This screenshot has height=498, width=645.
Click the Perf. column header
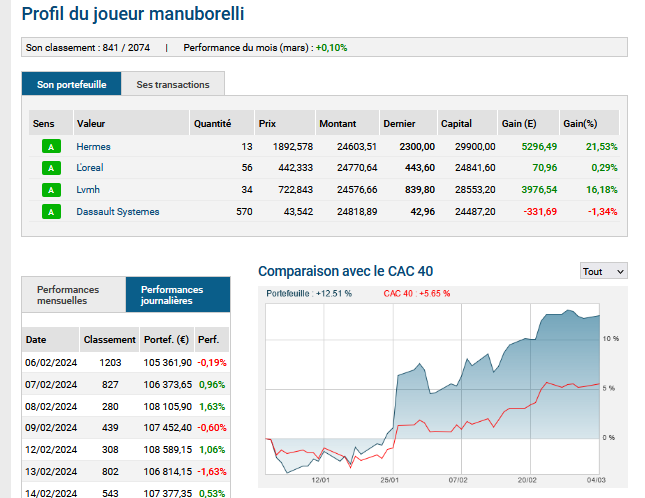(212, 340)
